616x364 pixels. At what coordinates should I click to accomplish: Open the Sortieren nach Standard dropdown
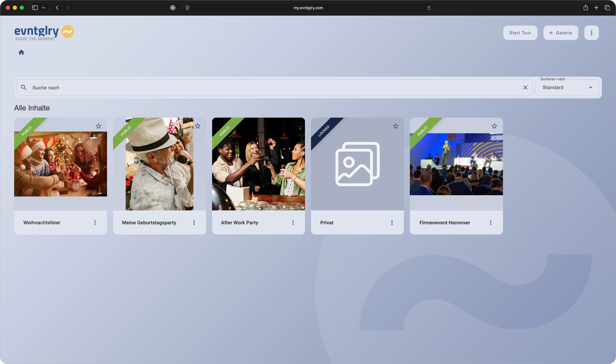(x=567, y=88)
